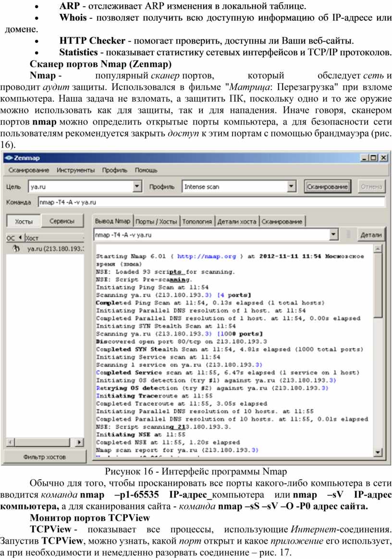
Task: Switch to the Сканирование tab in the results pane
Action: click(282, 222)
